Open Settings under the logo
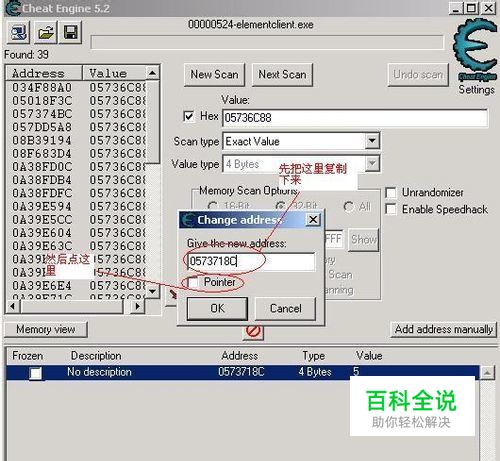The height and width of the screenshot is (461, 500). [476, 89]
